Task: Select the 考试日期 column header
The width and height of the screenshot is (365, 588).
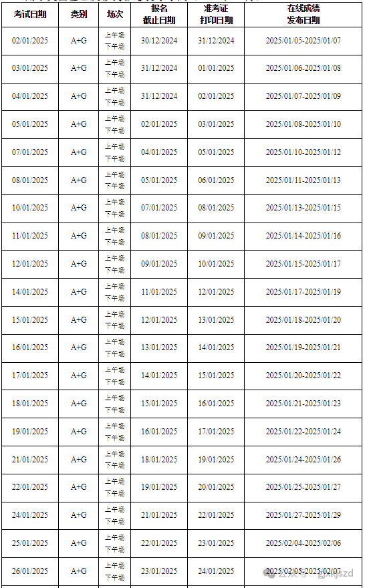Action: (x=30, y=14)
